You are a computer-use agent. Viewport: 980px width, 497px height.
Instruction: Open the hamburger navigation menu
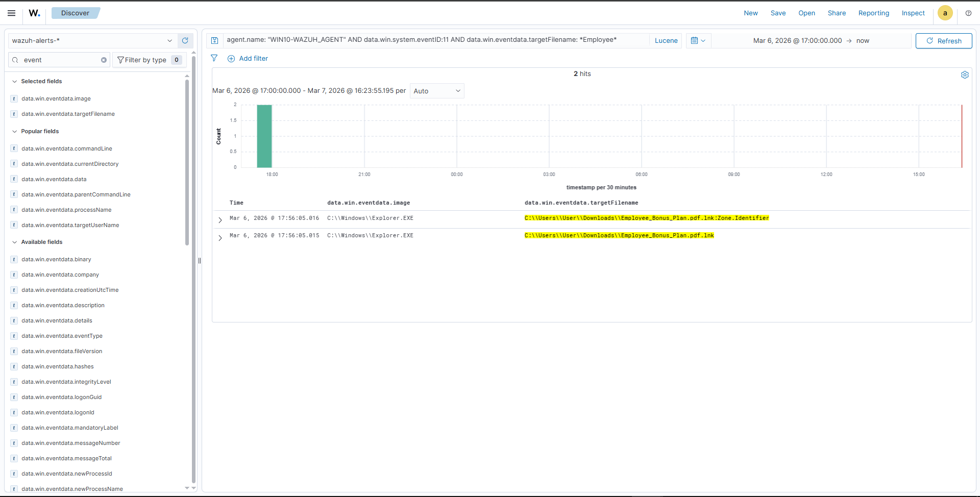[11, 13]
